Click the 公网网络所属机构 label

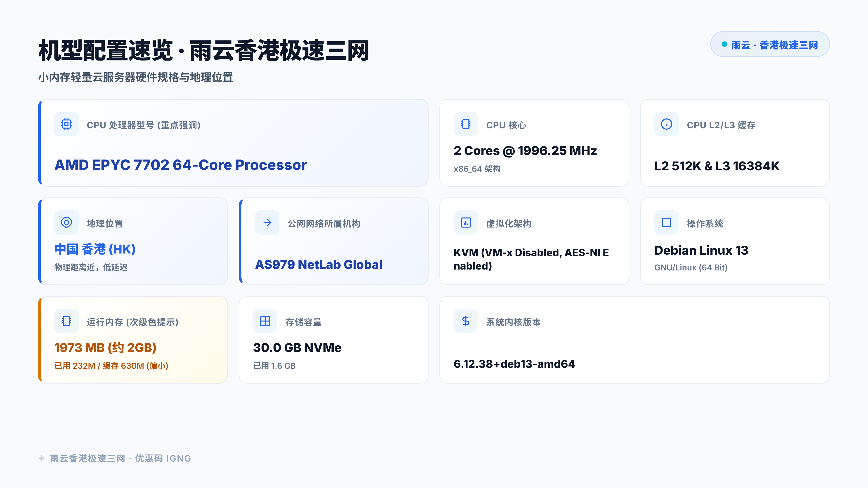click(x=324, y=224)
